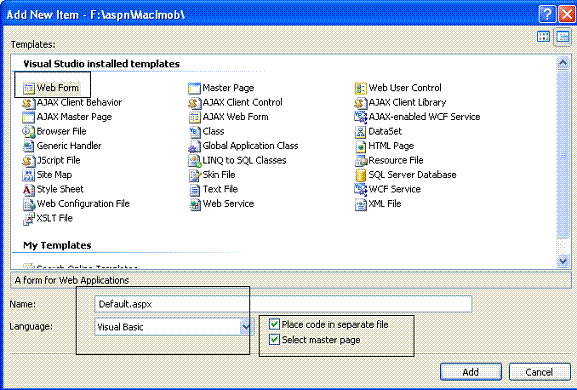The width and height of the screenshot is (577, 390).
Task: Click the templates list scroll down arrow
Action: click(563, 260)
